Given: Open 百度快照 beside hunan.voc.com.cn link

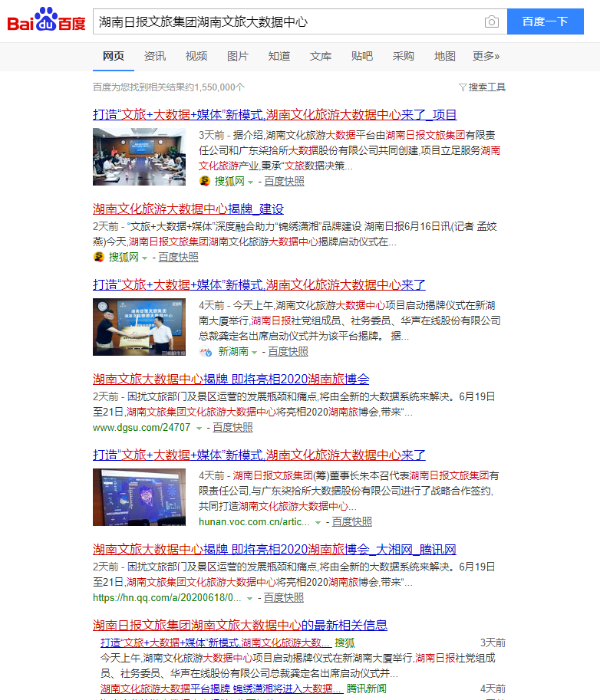Looking at the screenshot, I should 351,521.
